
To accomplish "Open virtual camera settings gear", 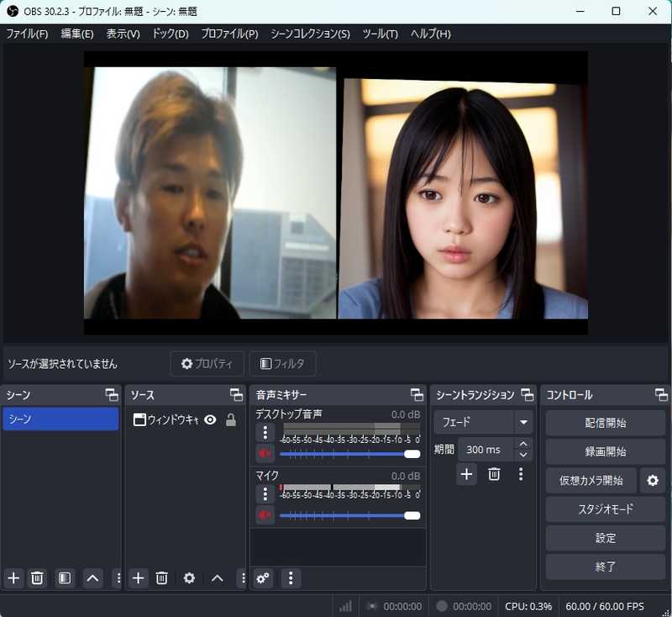I will click(653, 480).
